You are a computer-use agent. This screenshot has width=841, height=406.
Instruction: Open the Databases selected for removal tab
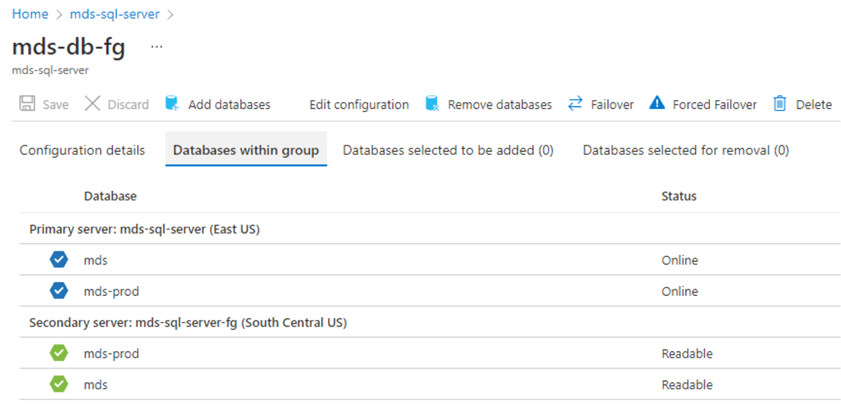click(686, 150)
